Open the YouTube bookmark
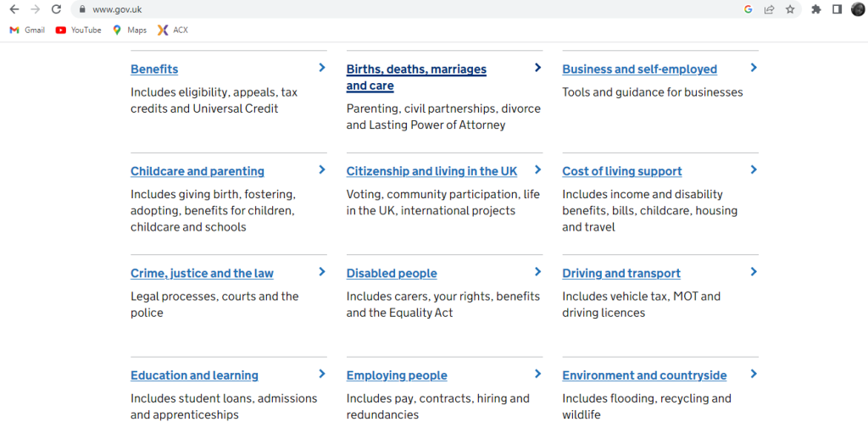868x422 pixels. pos(79,30)
